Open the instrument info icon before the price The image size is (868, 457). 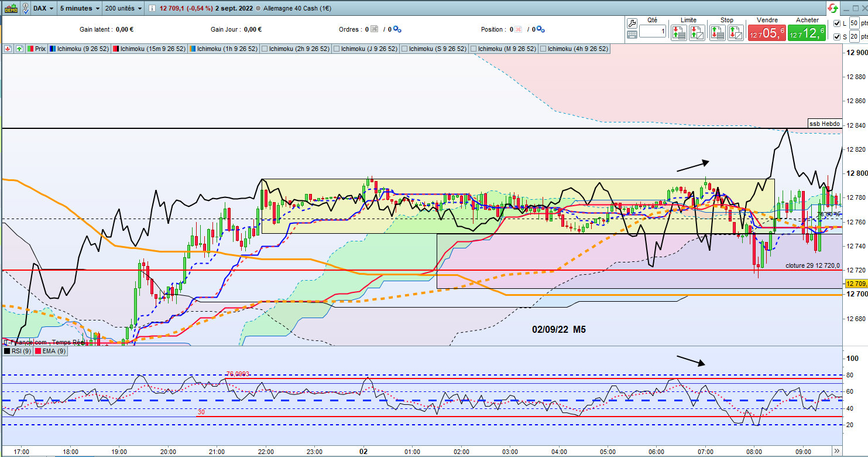click(x=152, y=9)
